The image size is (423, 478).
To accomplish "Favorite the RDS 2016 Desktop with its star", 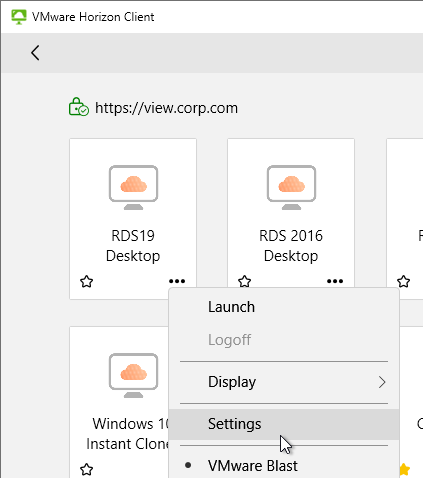I will [245, 281].
